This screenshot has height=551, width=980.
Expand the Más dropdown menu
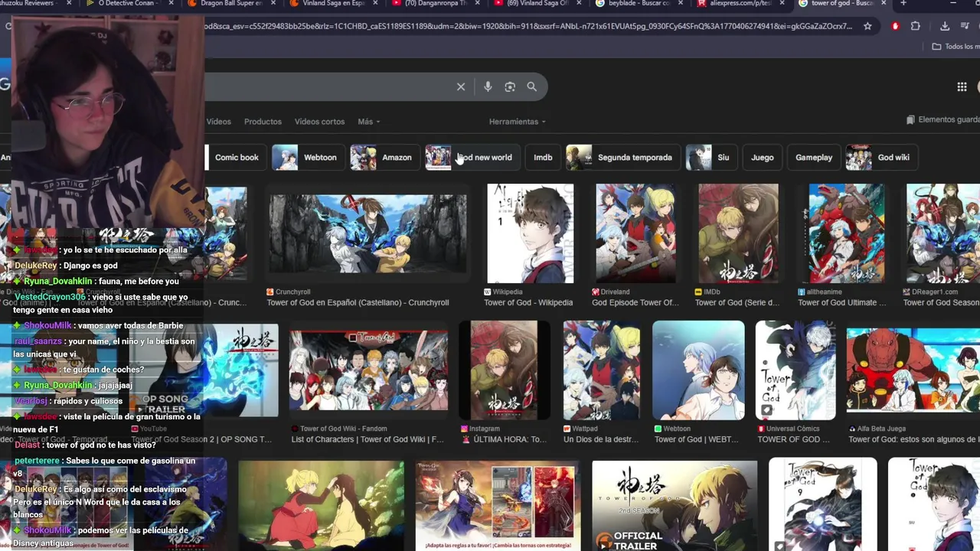tap(368, 122)
